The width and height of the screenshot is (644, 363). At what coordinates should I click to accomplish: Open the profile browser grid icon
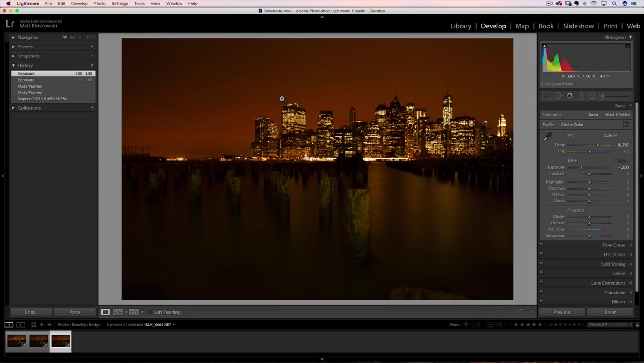(x=626, y=124)
